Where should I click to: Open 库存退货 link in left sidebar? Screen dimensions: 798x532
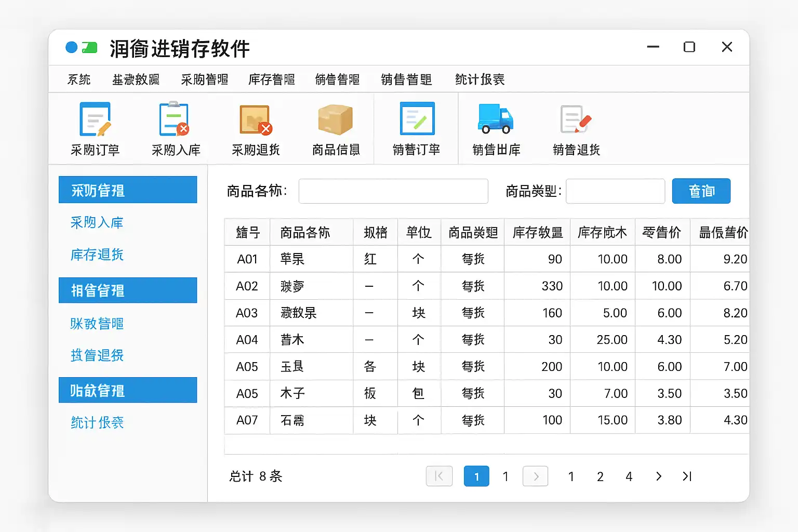click(x=97, y=255)
